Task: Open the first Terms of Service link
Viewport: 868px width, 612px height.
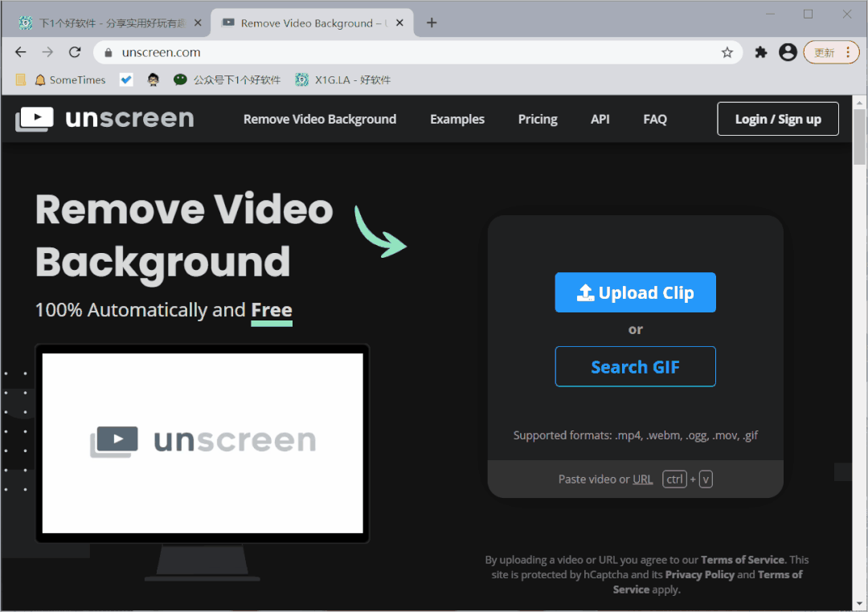Action: (x=743, y=560)
